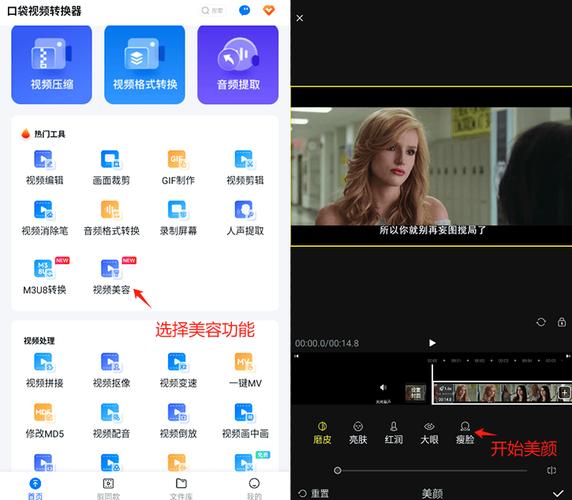
Task: Open the 视频变速 speed tool
Action: (x=178, y=370)
